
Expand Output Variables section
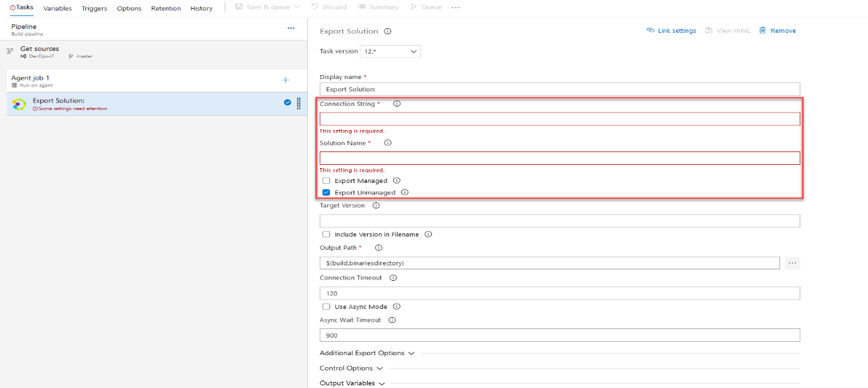(353, 383)
